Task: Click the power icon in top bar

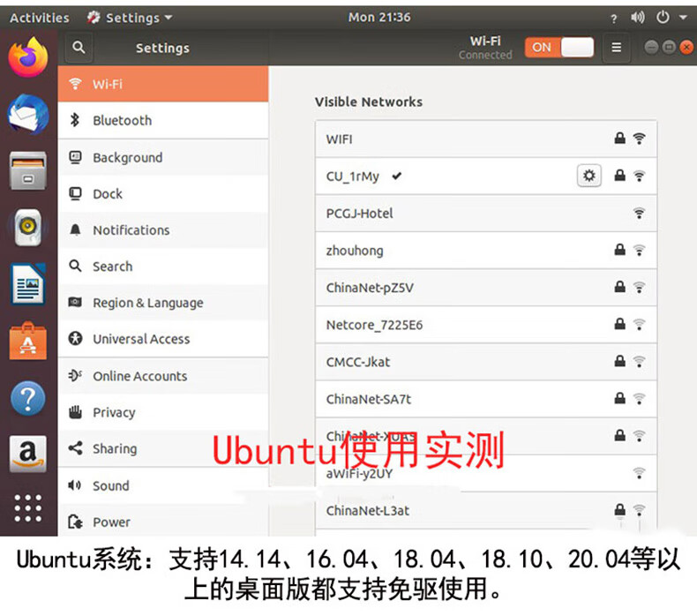Action: pyautogui.click(x=663, y=18)
